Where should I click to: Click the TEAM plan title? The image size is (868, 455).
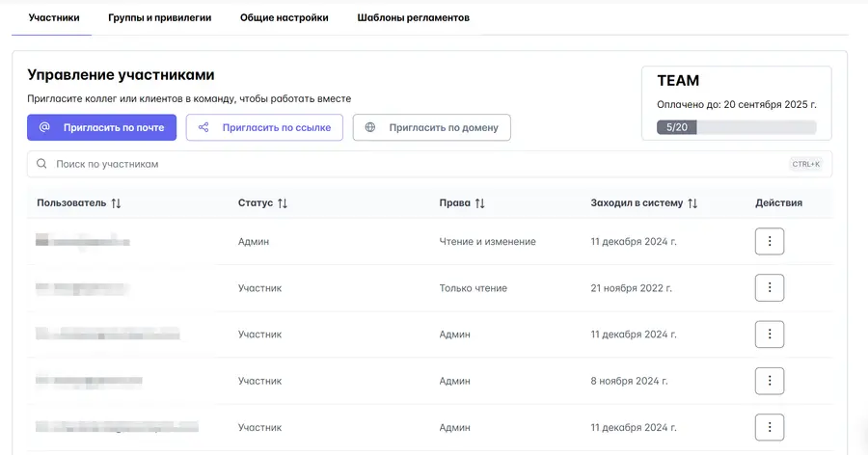[678, 81]
